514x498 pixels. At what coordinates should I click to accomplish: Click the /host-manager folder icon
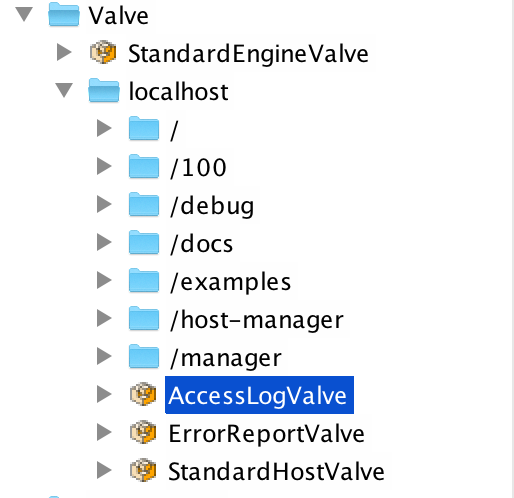point(144,318)
